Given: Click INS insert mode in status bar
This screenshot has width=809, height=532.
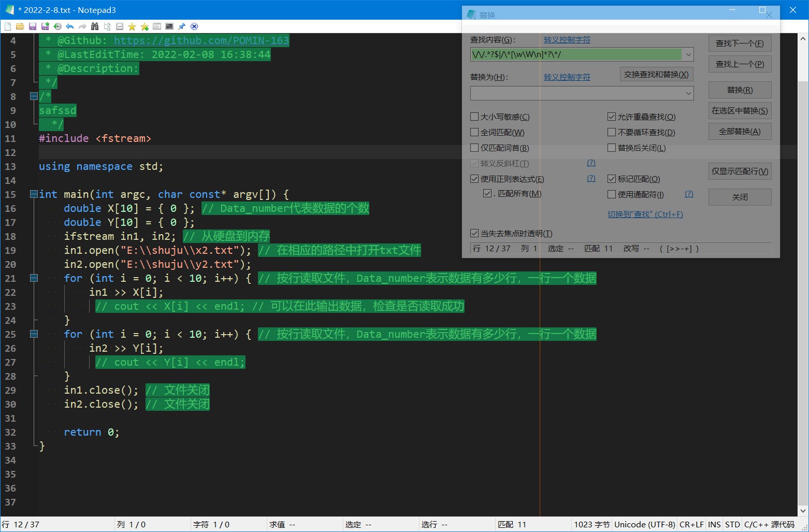Looking at the screenshot, I should 714,525.
